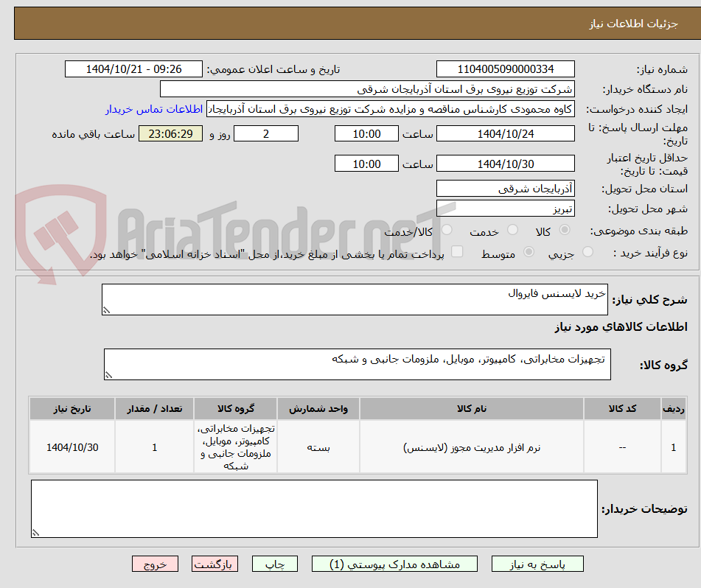Click the خروج exit button
Viewport: 701px width, 588px height.
point(155,564)
